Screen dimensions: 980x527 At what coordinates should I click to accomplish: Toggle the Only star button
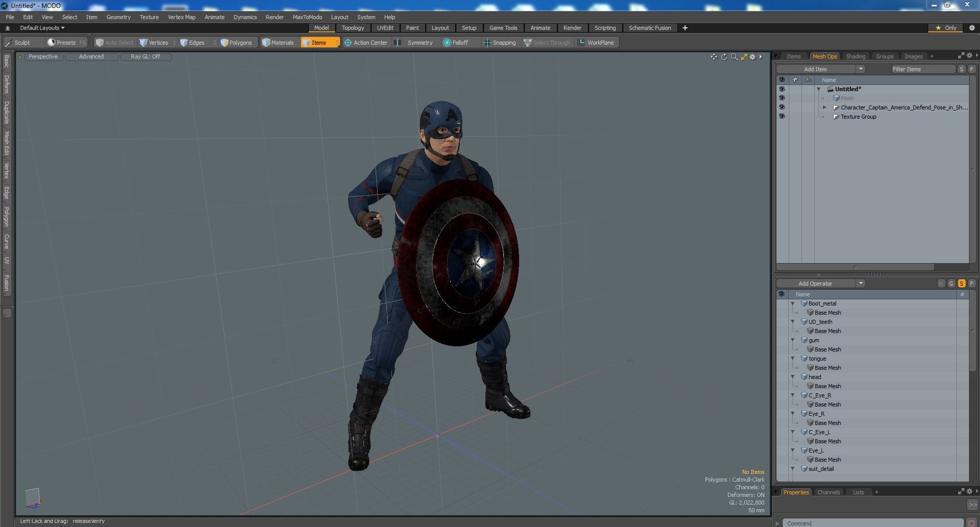(x=946, y=28)
